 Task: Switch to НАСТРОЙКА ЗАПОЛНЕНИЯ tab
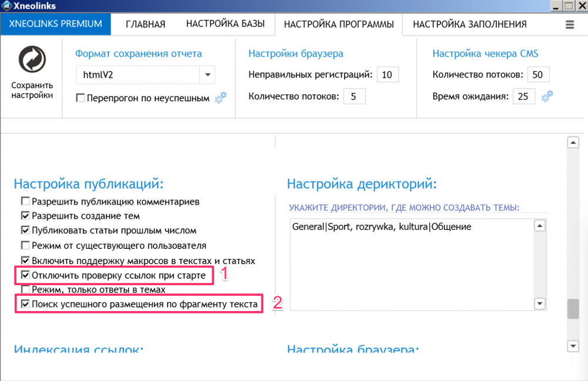[x=469, y=24]
